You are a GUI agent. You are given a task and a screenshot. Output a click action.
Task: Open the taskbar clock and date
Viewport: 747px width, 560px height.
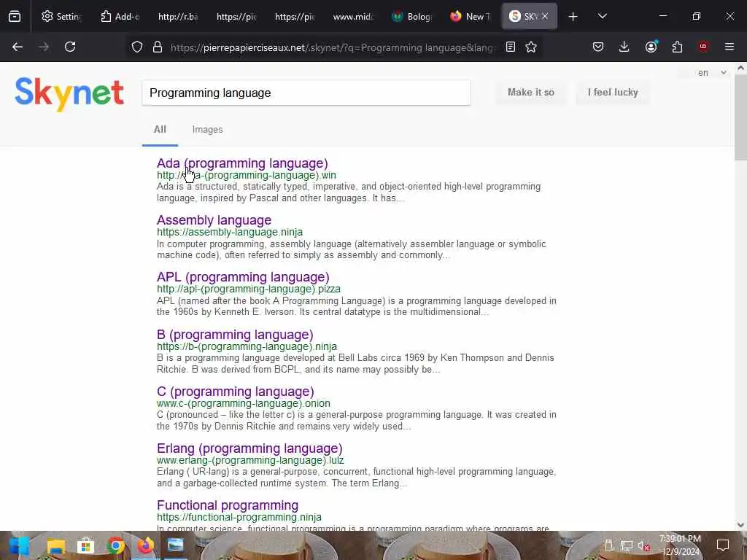pyautogui.click(x=680, y=545)
